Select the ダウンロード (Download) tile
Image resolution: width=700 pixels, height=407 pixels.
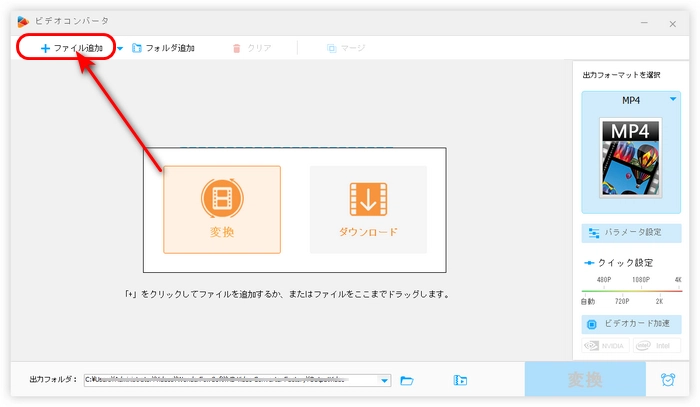click(368, 208)
